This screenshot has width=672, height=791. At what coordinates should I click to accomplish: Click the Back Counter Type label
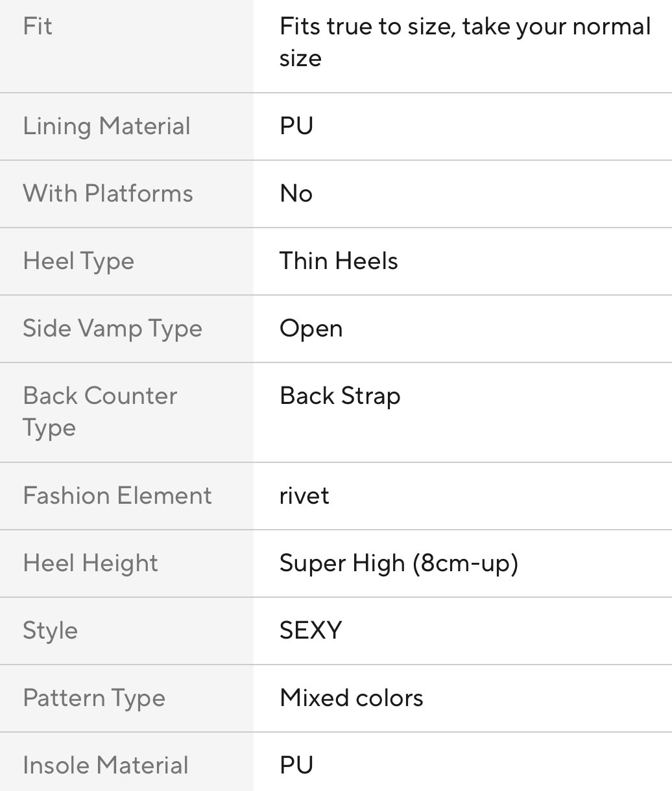pos(100,412)
